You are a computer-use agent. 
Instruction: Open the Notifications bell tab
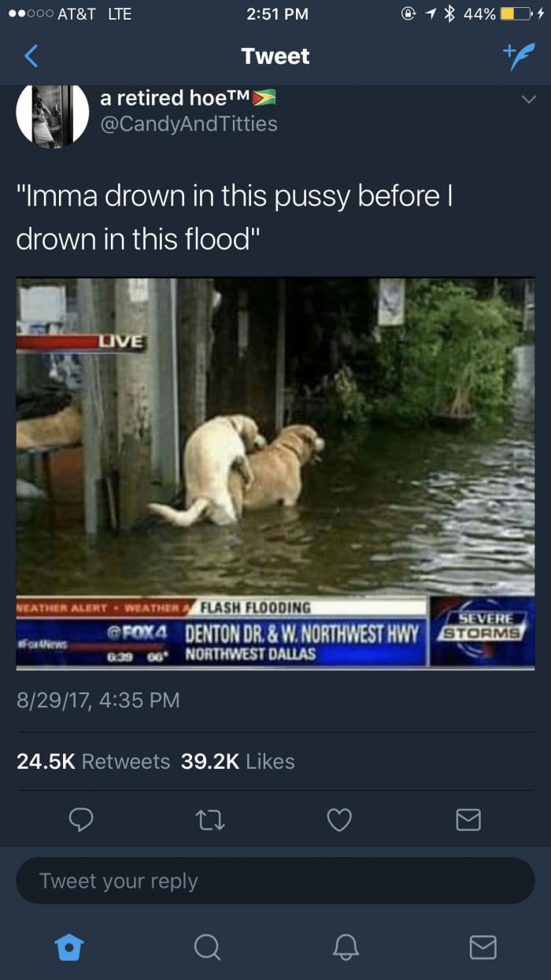pyautogui.click(x=346, y=947)
